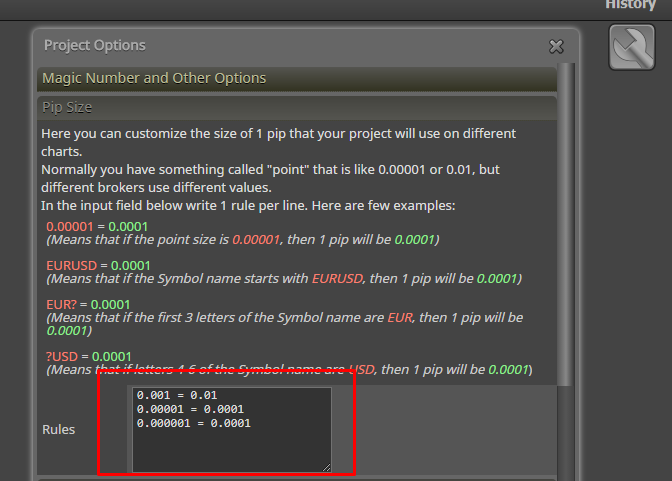Click the resize grip of Rules box
This screenshot has height=481, width=672.
tap(327, 467)
